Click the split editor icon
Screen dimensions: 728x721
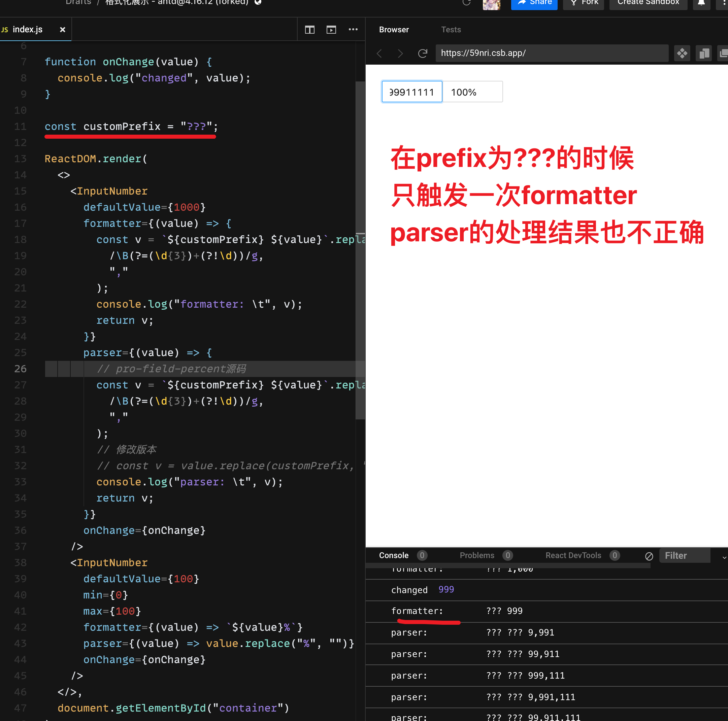click(x=309, y=30)
